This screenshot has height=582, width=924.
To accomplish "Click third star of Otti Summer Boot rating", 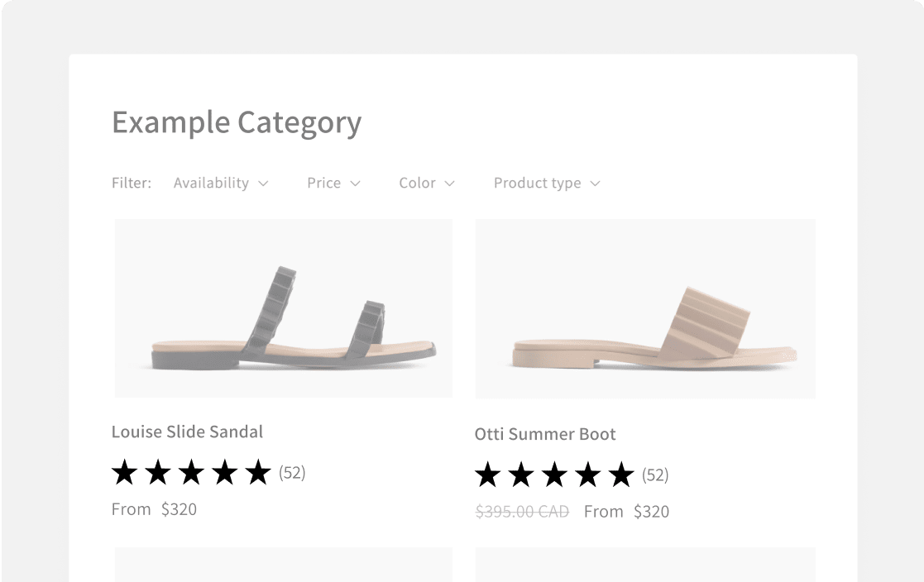I will pos(554,475).
